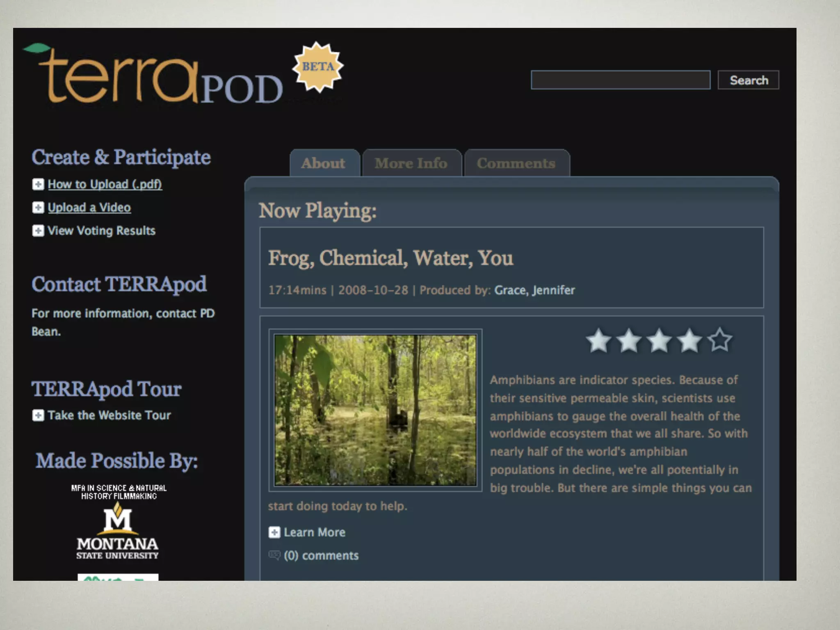
Task: Switch to the More Info tab
Action: click(x=411, y=163)
